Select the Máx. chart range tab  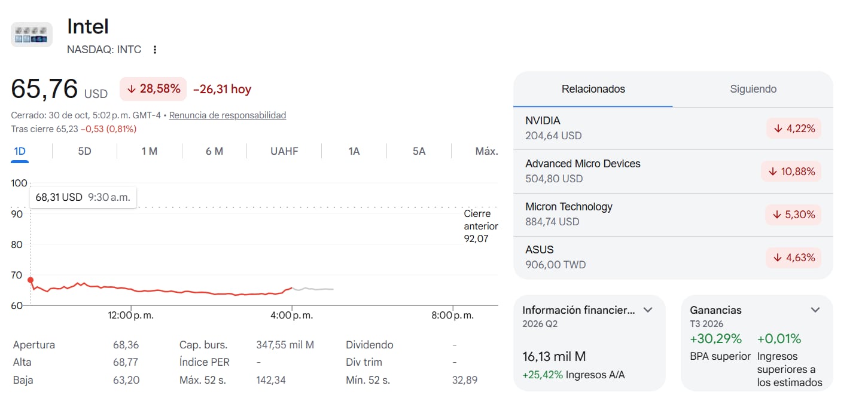pyautogui.click(x=486, y=151)
